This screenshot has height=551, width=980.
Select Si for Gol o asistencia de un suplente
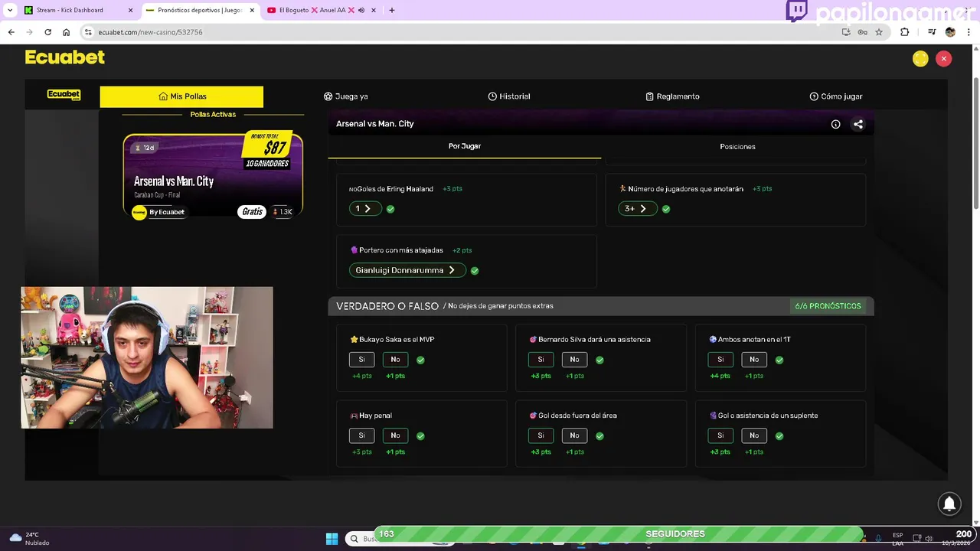point(720,435)
